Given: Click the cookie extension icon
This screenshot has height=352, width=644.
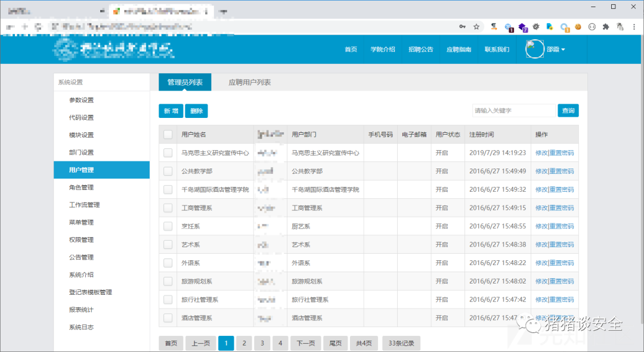Looking at the screenshot, I should pos(578,27).
